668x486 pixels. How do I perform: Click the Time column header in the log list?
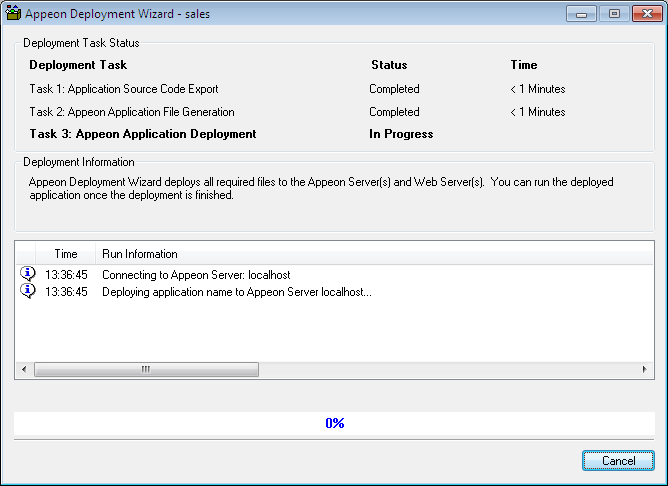66,254
